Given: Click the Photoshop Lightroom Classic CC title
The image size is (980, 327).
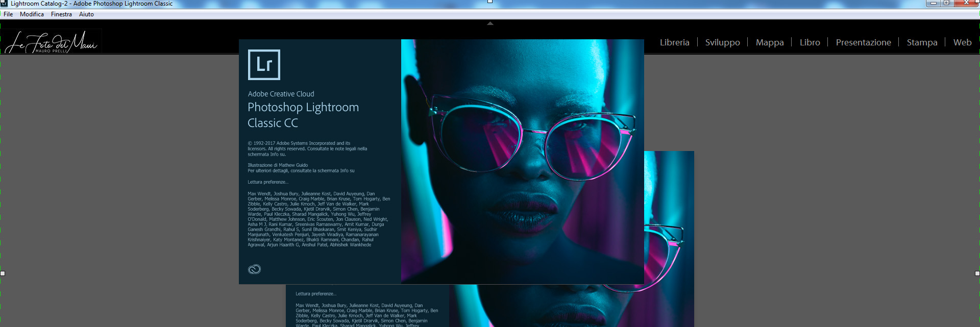Looking at the screenshot, I should (303, 115).
